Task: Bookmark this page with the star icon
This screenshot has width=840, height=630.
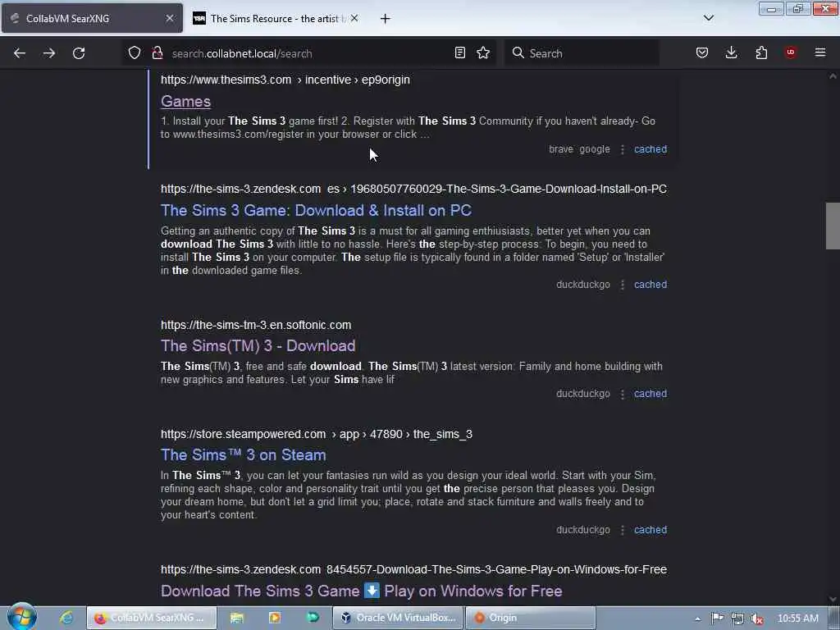Action: click(483, 52)
